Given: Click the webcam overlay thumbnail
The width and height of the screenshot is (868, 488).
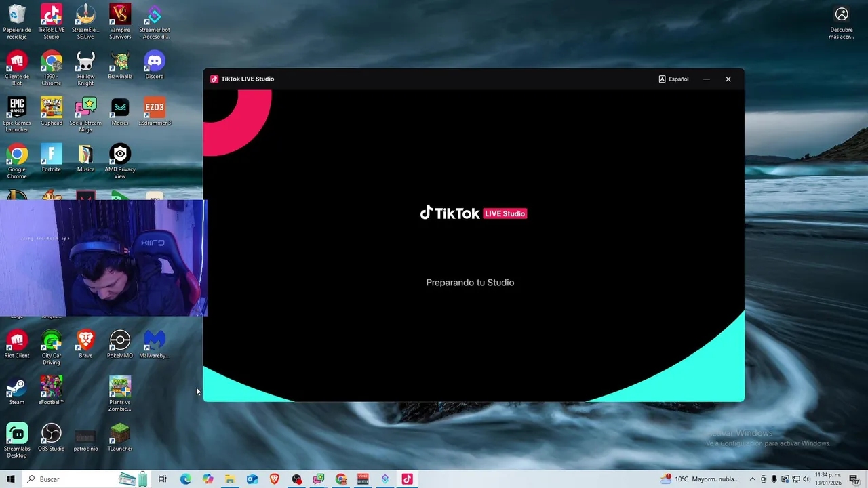Looking at the screenshot, I should point(103,258).
